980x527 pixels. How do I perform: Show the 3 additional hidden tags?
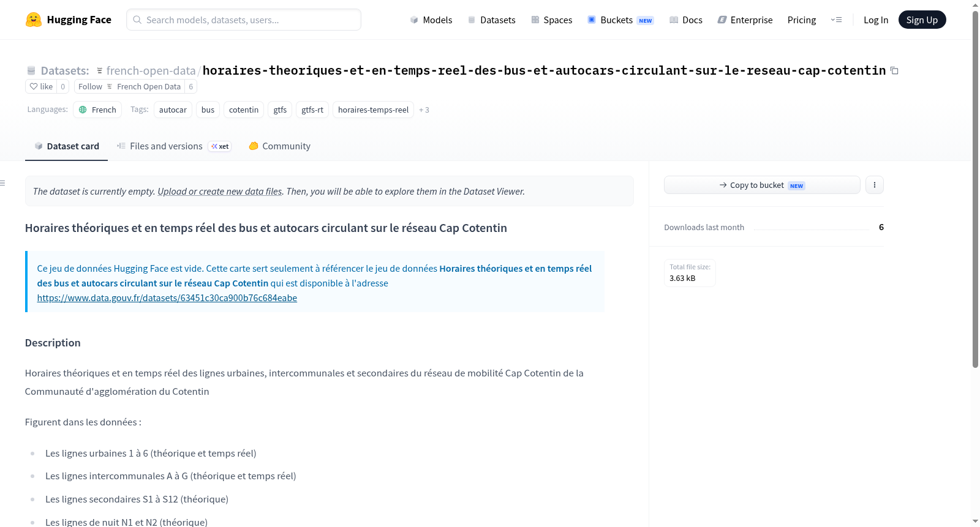pyautogui.click(x=424, y=110)
